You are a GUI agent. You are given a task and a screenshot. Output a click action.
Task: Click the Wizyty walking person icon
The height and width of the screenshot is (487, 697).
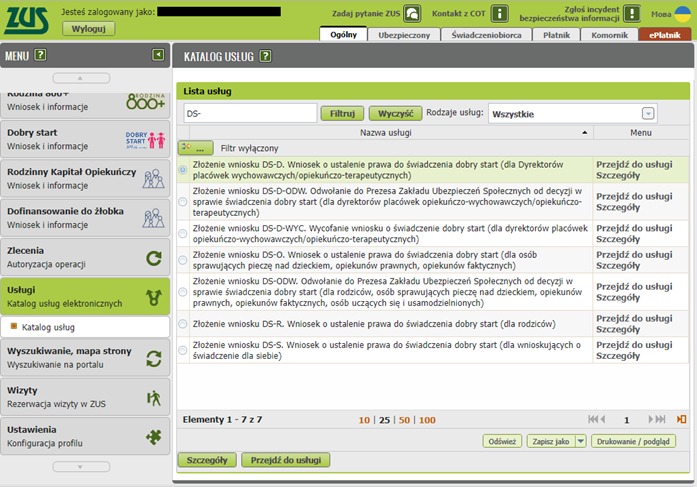(154, 398)
